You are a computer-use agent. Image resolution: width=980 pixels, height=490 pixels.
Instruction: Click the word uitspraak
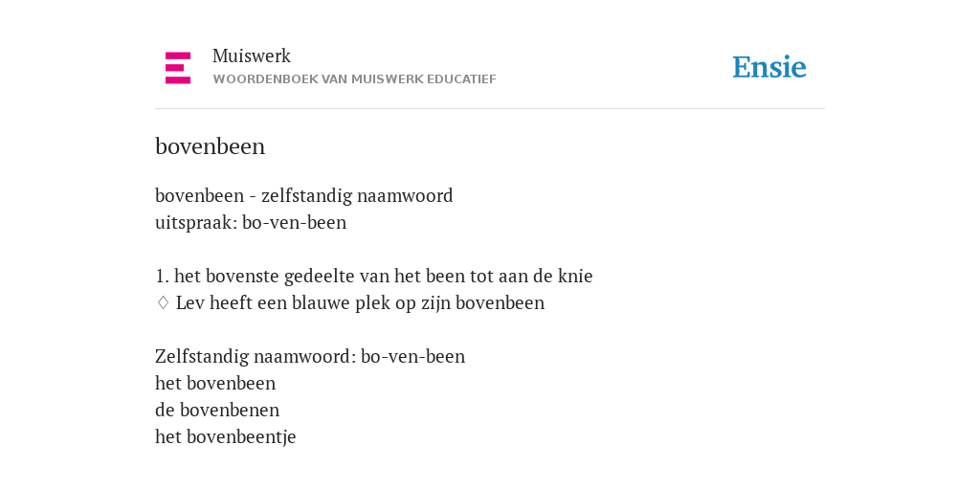(194, 223)
